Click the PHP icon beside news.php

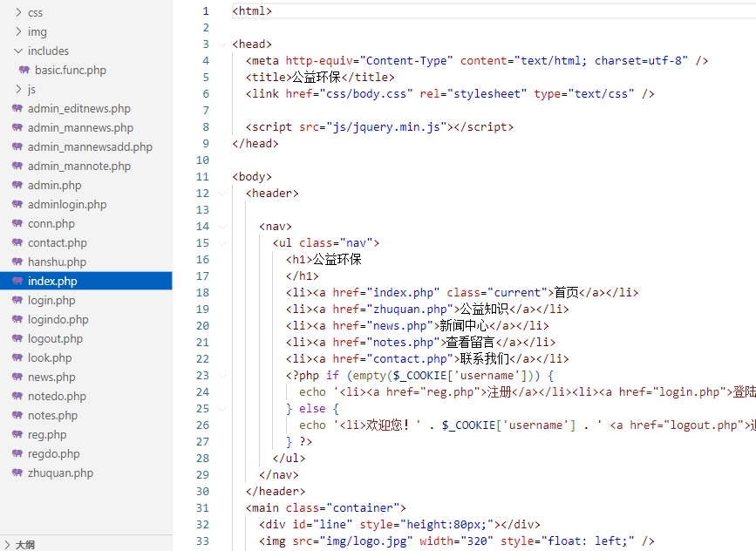tap(17, 377)
